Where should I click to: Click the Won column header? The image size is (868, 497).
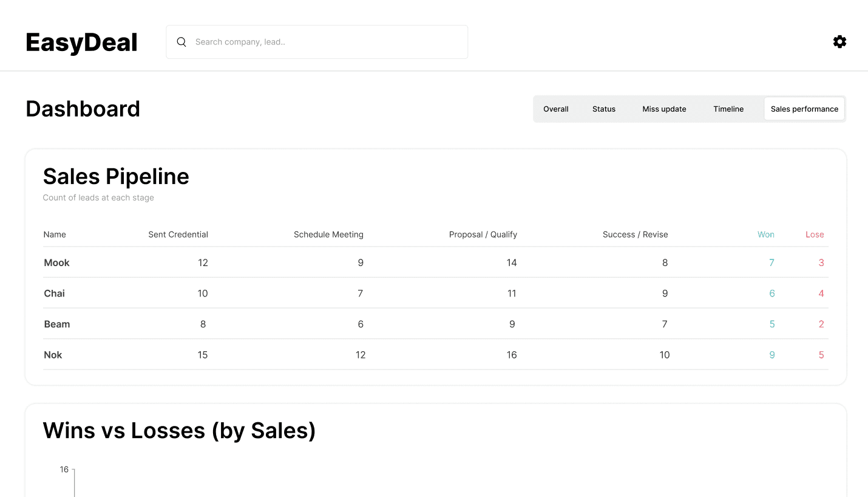[765, 235]
